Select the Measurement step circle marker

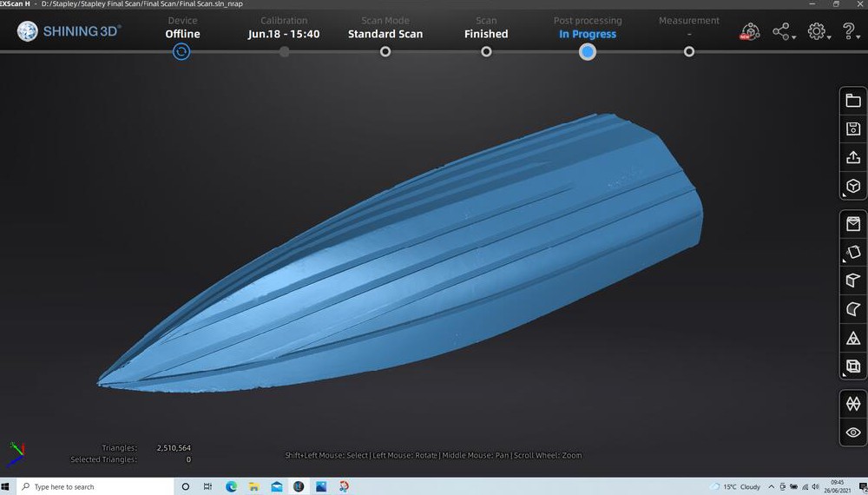click(688, 52)
